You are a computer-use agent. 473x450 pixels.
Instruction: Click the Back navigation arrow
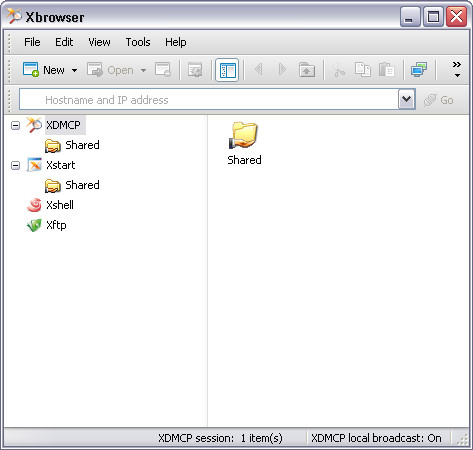258,70
